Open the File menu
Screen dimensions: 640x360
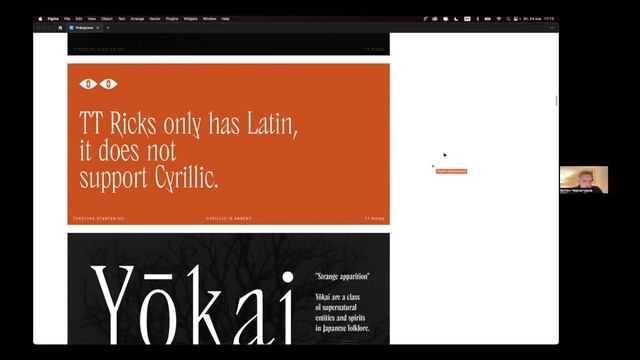[x=67, y=19]
